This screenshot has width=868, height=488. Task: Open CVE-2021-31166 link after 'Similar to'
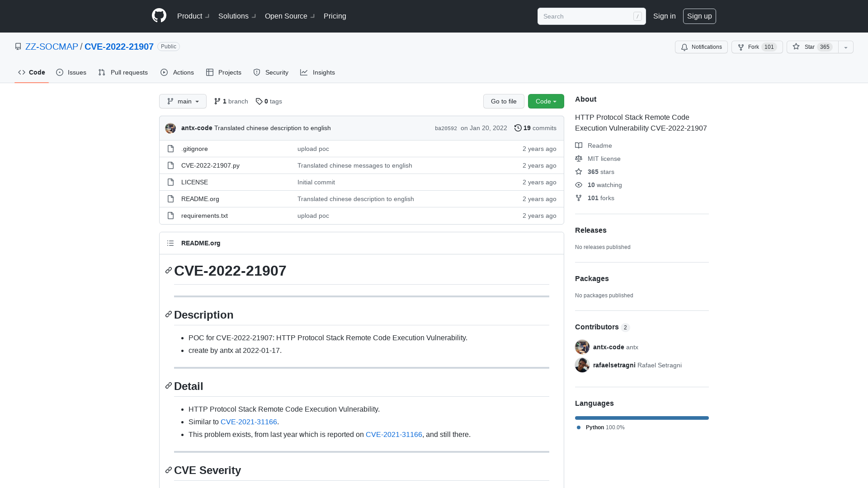[x=249, y=422]
